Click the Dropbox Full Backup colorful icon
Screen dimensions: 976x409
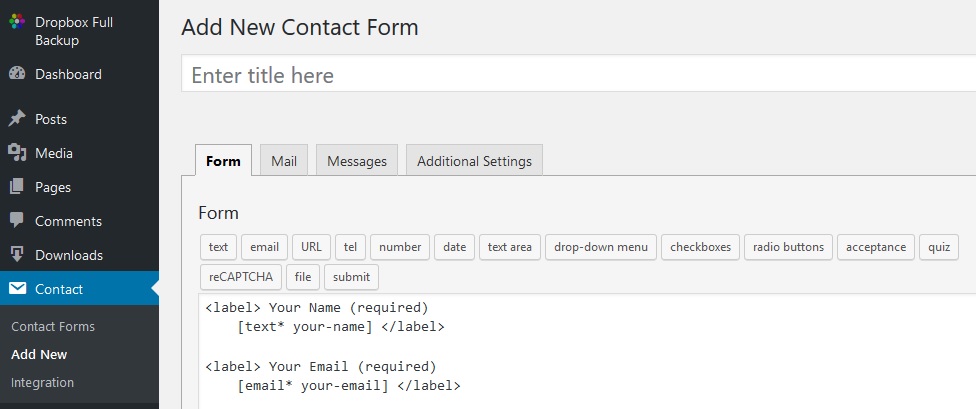tap(17, 22)
